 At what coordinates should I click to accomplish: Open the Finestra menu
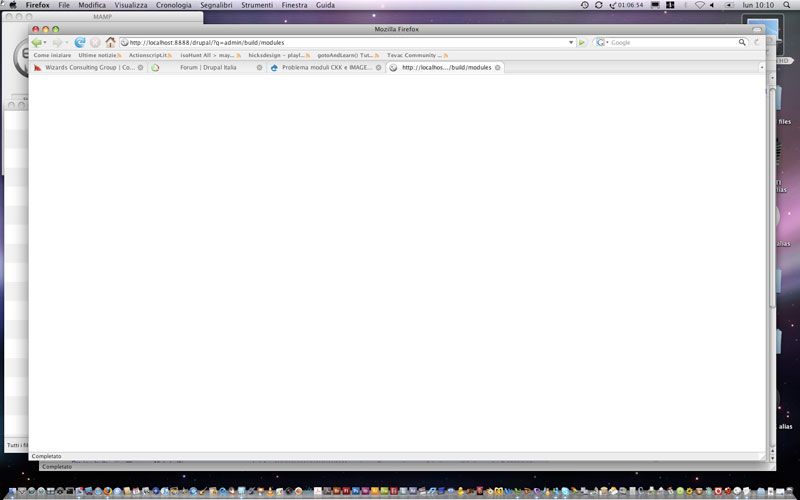tap(294, 5)
